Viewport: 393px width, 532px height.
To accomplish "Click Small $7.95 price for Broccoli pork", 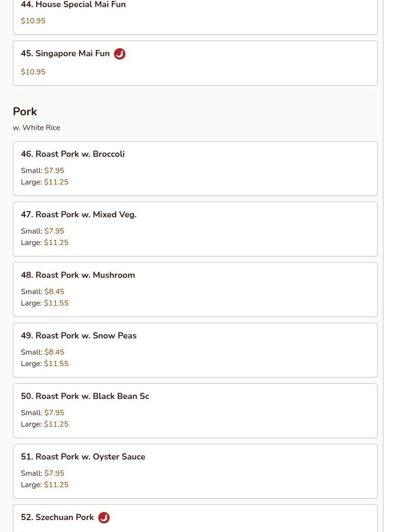I will [x=54, y=171].
